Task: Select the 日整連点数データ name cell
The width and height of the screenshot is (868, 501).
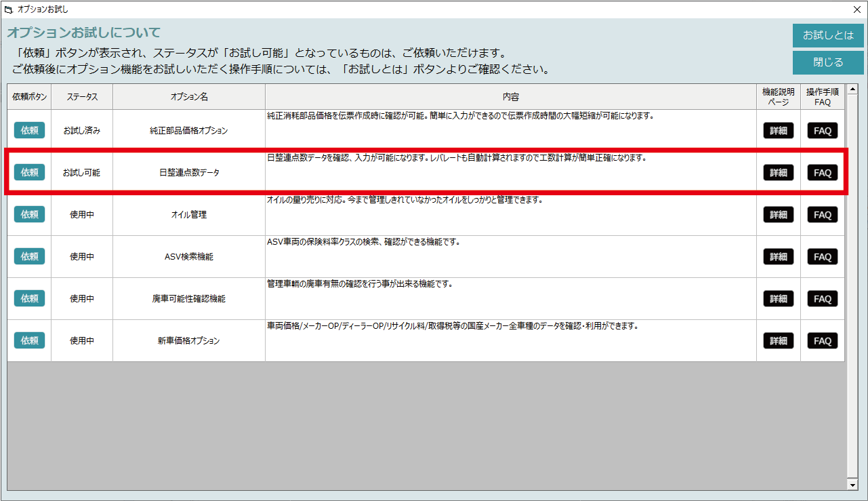Action: tap(189, 173)
